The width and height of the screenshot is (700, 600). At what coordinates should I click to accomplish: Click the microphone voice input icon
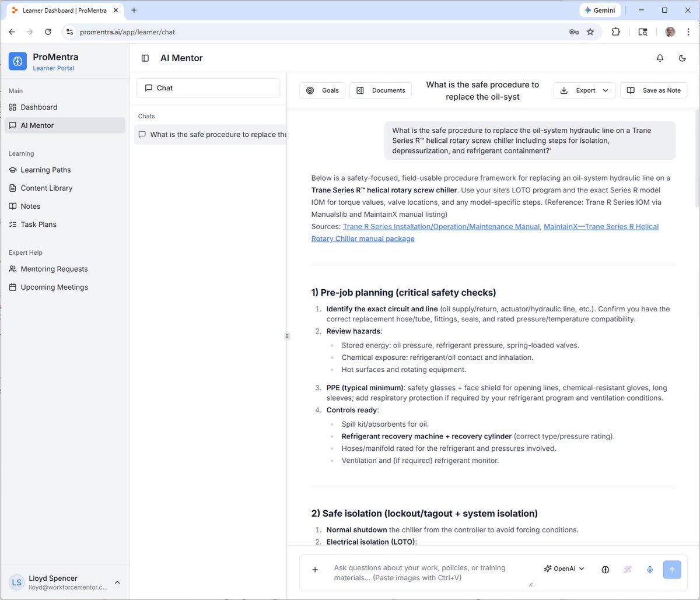pyautogui.click(x=650, y=570)
